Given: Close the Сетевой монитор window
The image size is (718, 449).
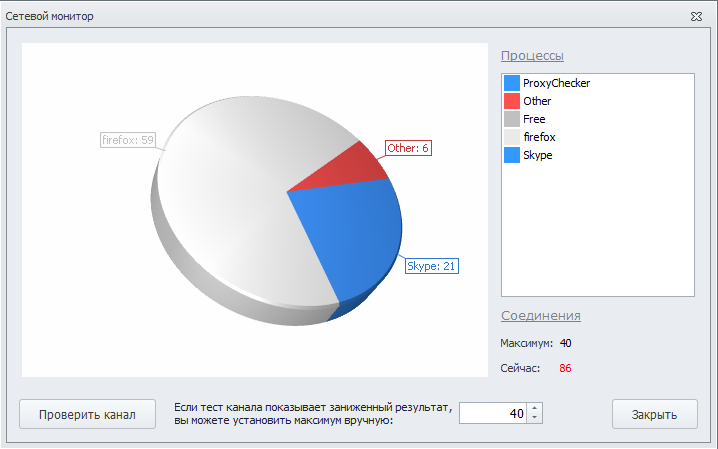Looking at the screenshot, I should [696, 16].
